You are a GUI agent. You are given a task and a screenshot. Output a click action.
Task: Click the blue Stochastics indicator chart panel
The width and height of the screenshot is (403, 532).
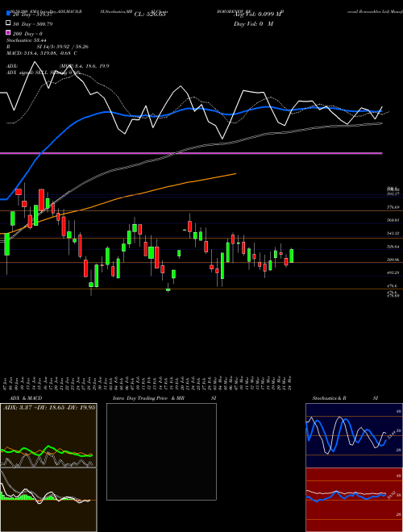pyautogui.click(x=354, y=435)
